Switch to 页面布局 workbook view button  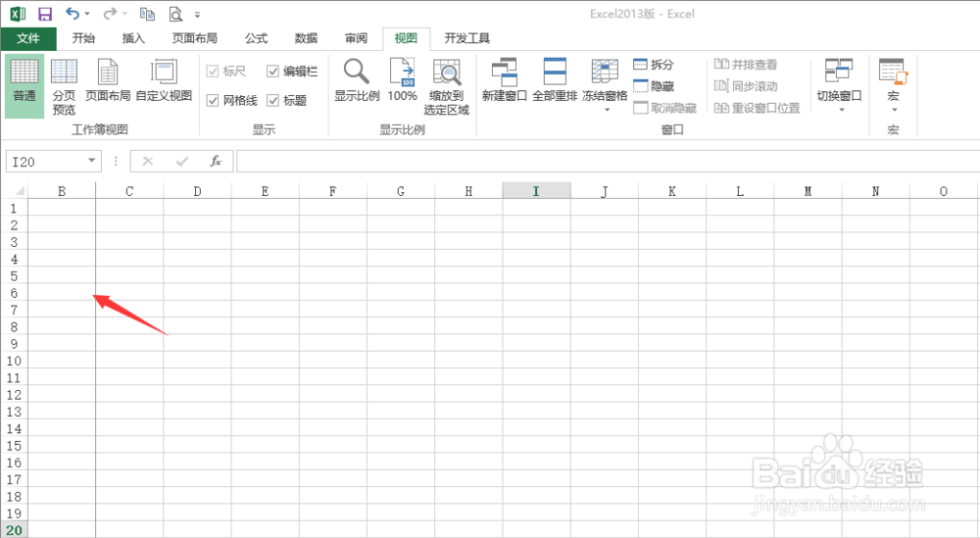coord(108,80)
